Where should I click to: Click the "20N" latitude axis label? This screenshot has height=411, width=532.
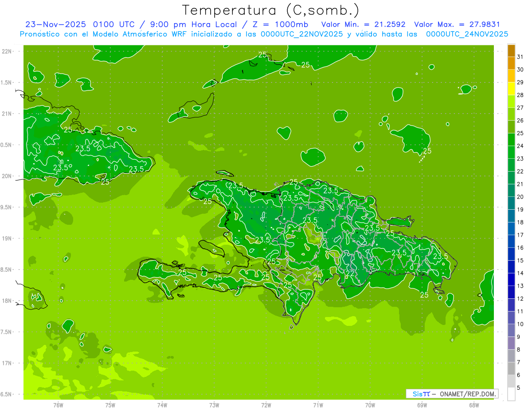[x=7, y=176]
